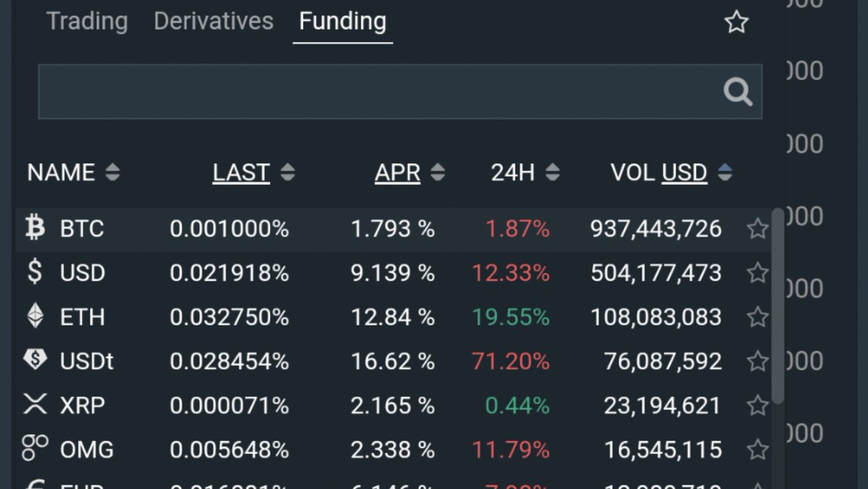
Task: Open the Derivatives tab
Action: [213, 21]
